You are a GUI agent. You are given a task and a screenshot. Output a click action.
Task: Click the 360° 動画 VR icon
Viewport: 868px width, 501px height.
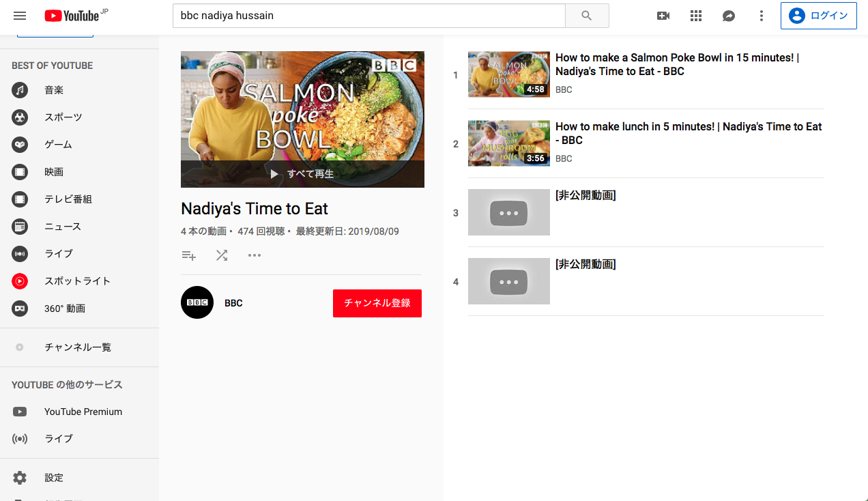(x=20, y=309)
